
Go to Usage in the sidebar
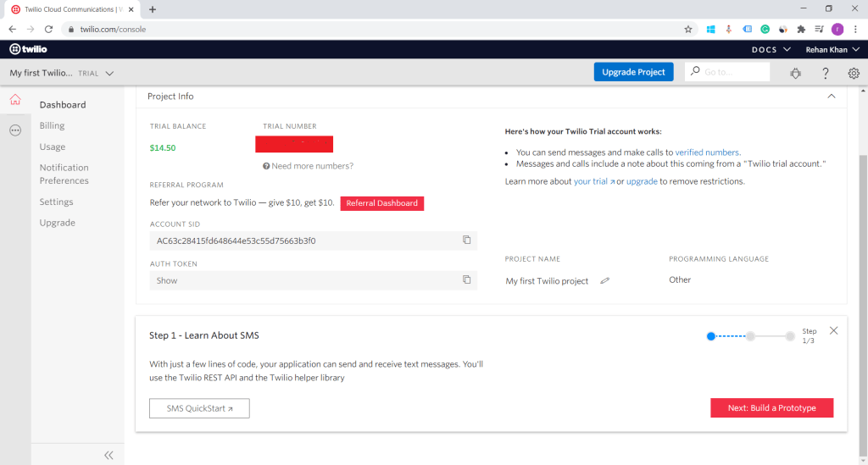[52, 147]
